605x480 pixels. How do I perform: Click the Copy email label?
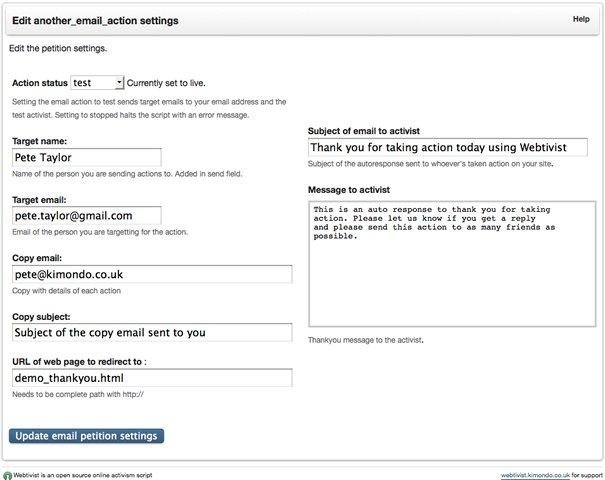tap(38, 258)
